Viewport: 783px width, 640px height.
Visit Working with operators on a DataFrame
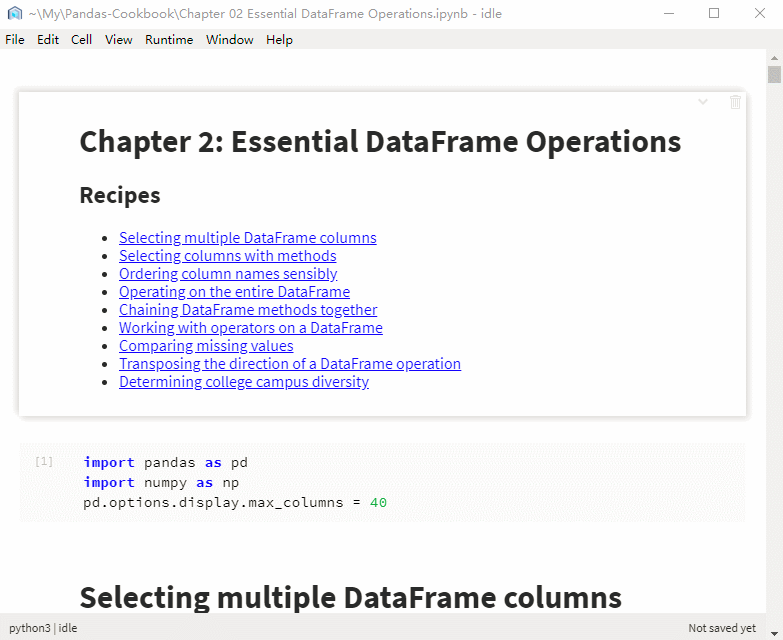tap(250, 328)
